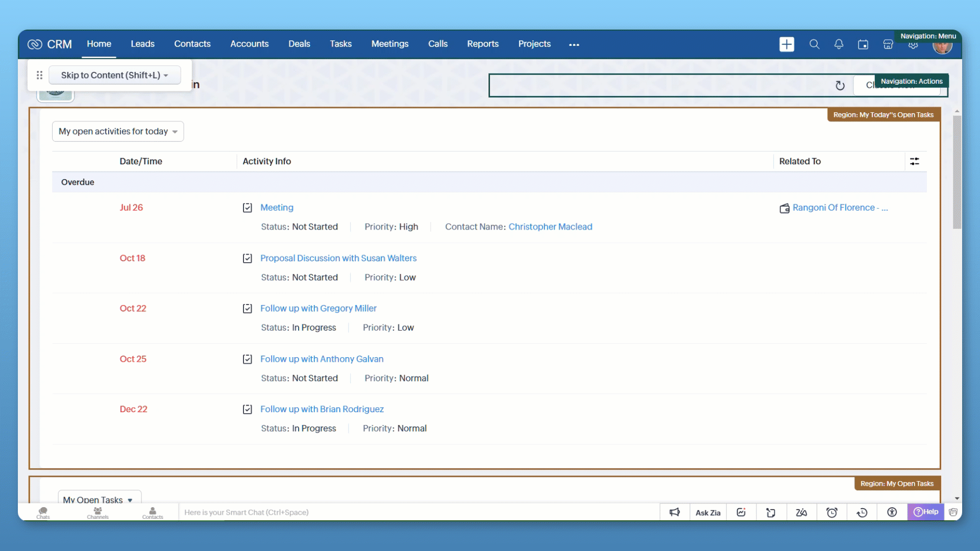The image size is (980, 551).
Task: Open the Deals tab
Action: coord(299,44)
